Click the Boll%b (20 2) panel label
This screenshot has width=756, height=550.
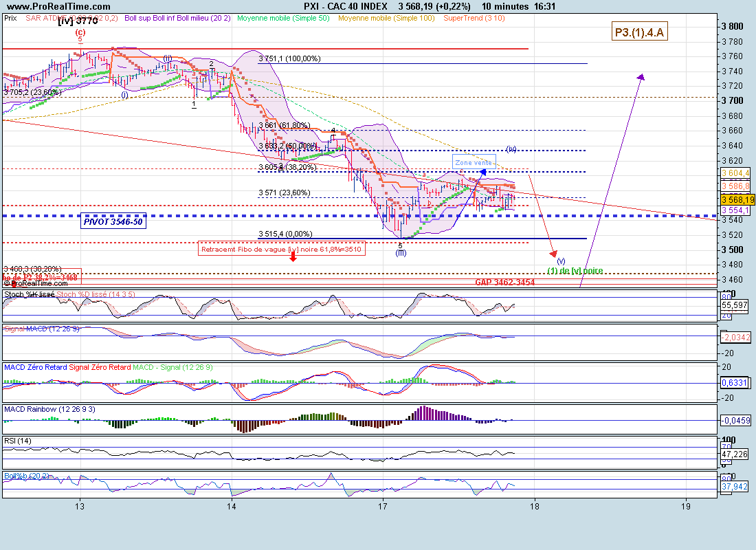pyautogui.click(x=27, y=476)
